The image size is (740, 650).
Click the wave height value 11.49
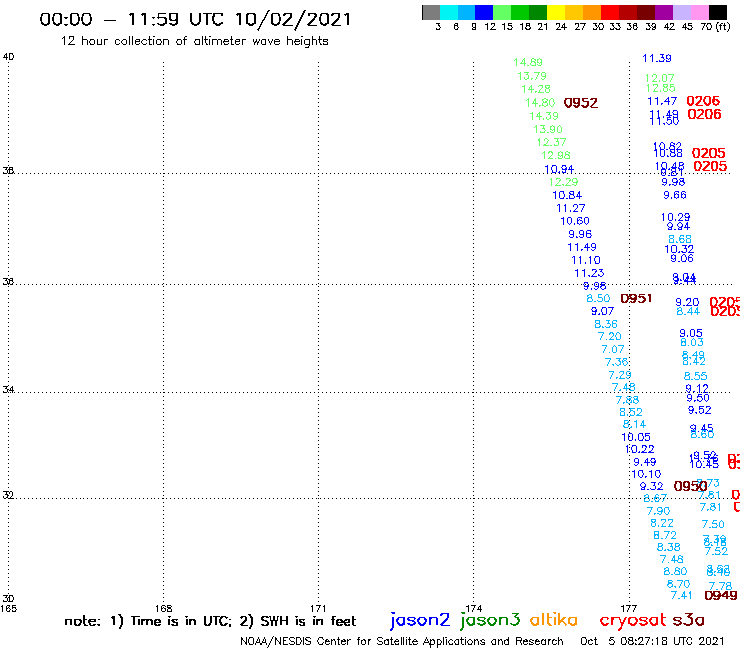[x=582, y=247]
